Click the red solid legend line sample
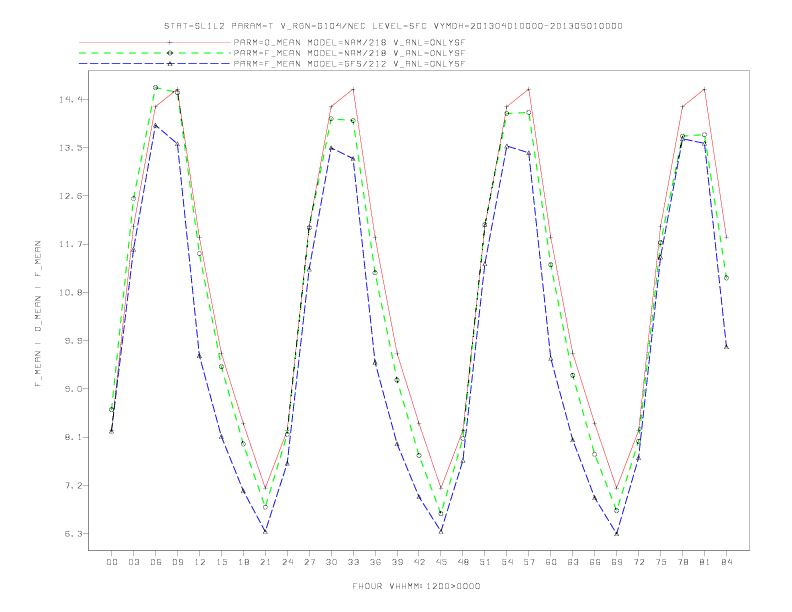 155,43
